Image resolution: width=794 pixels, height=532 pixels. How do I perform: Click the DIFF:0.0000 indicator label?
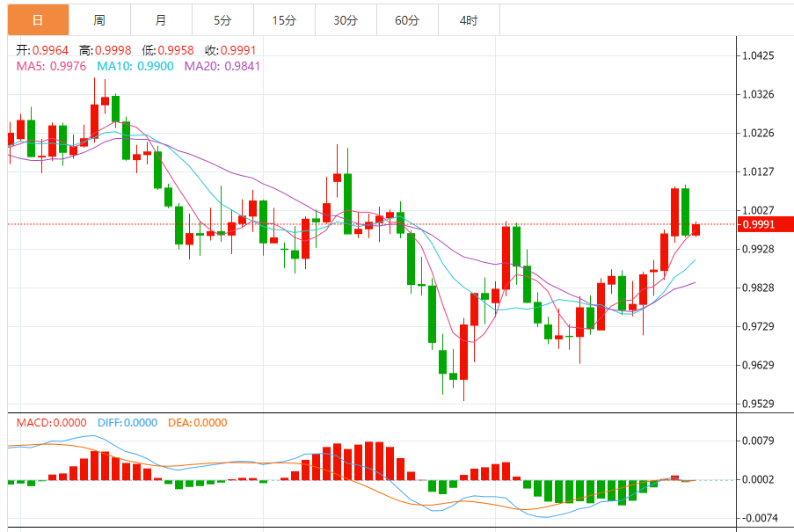pos(127,423)
